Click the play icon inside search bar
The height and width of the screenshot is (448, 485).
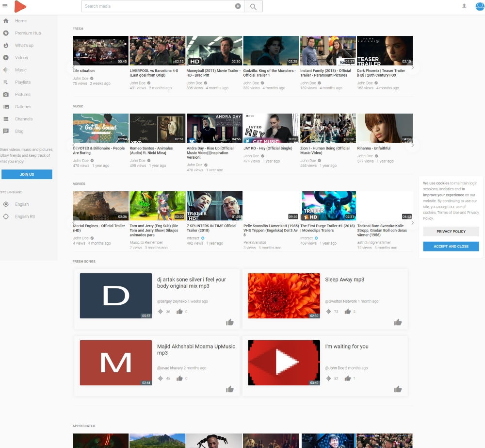tap(238, 6)
